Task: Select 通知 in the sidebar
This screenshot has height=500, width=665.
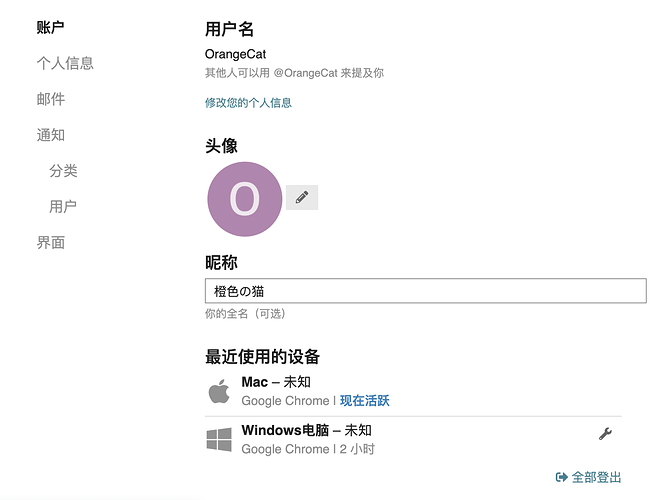Action: tap(50, 135)
